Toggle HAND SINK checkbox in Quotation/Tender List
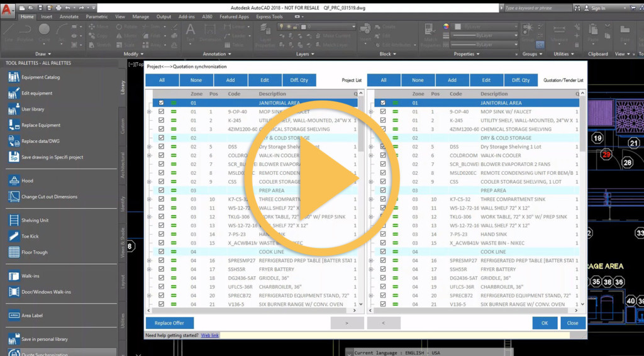 click(x=383, y=234)
